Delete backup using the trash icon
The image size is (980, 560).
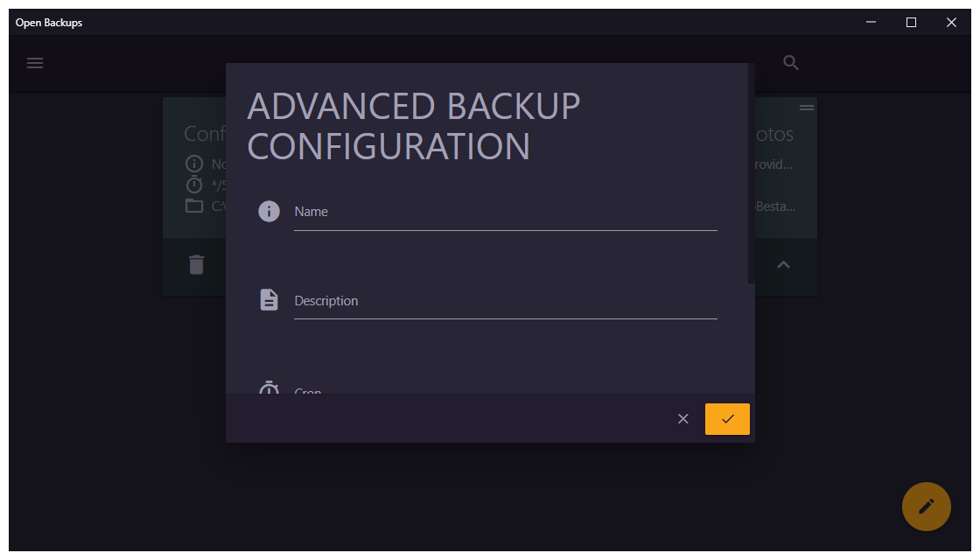(x=196, y=264)
